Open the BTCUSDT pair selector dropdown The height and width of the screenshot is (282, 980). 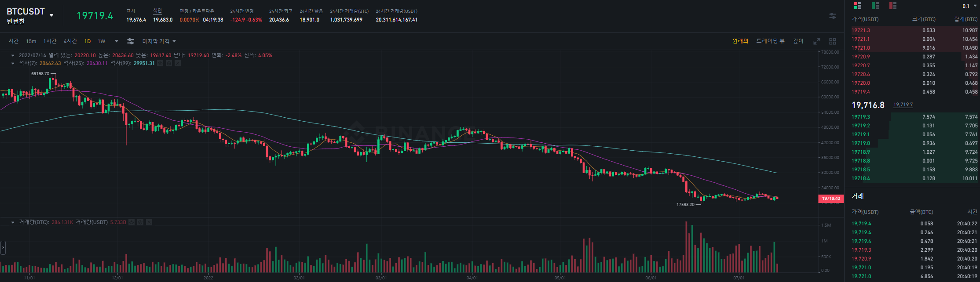[51, 15]
